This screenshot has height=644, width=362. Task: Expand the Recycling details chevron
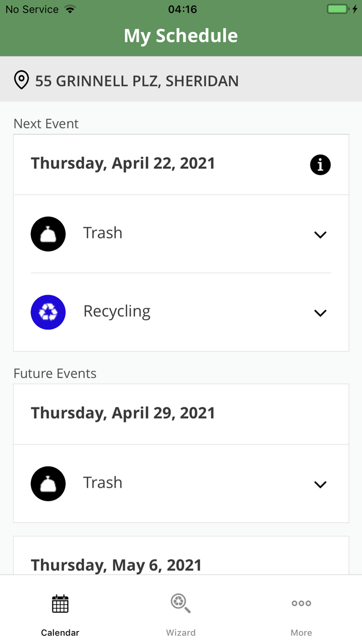click(320, 313)
